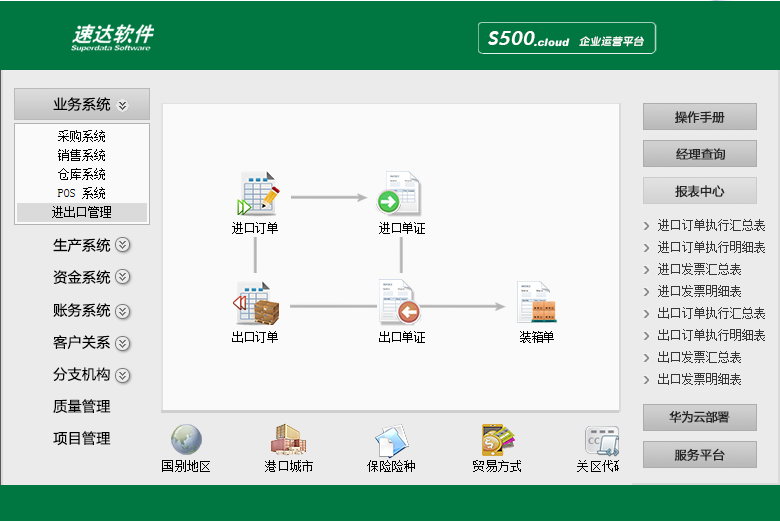Open the 贸易方式 trade mode icon
Image resolution: width=780 pixels, height=522 pixels.
click(x=497, y=439)
